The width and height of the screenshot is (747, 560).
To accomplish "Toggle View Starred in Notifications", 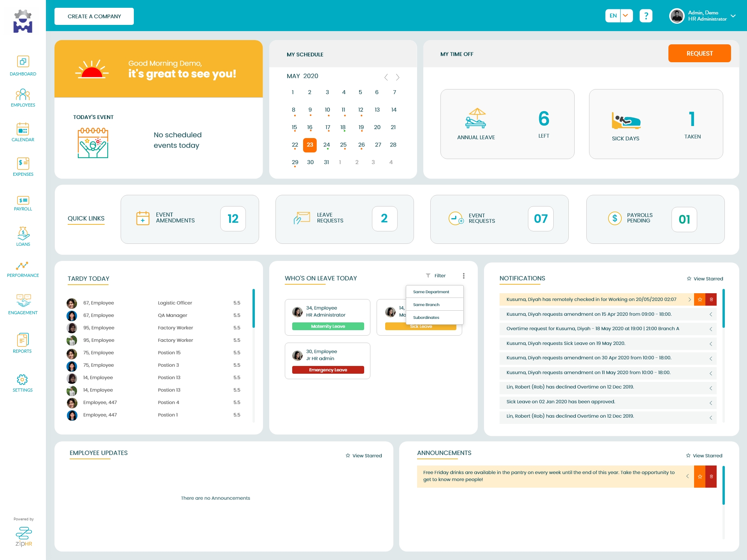I will pyautogui.click(x=705, y=279).
